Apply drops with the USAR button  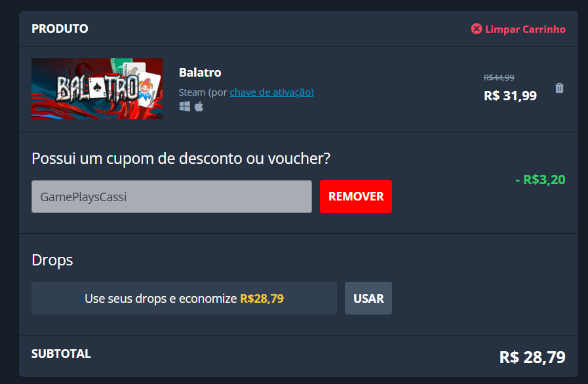click(x=368, y=298)
